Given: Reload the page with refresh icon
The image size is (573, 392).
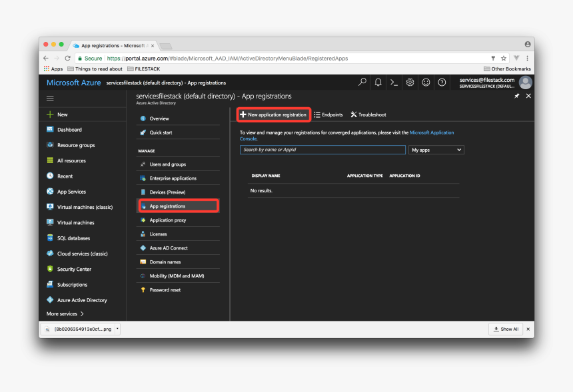Looking at the screenshot, I should (x=67, y=59).
